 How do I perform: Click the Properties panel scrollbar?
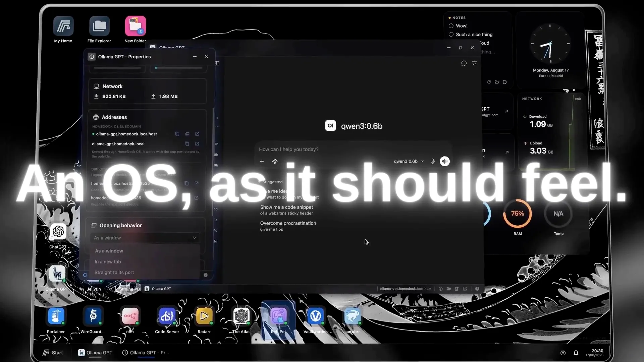(x=213, y=162)
